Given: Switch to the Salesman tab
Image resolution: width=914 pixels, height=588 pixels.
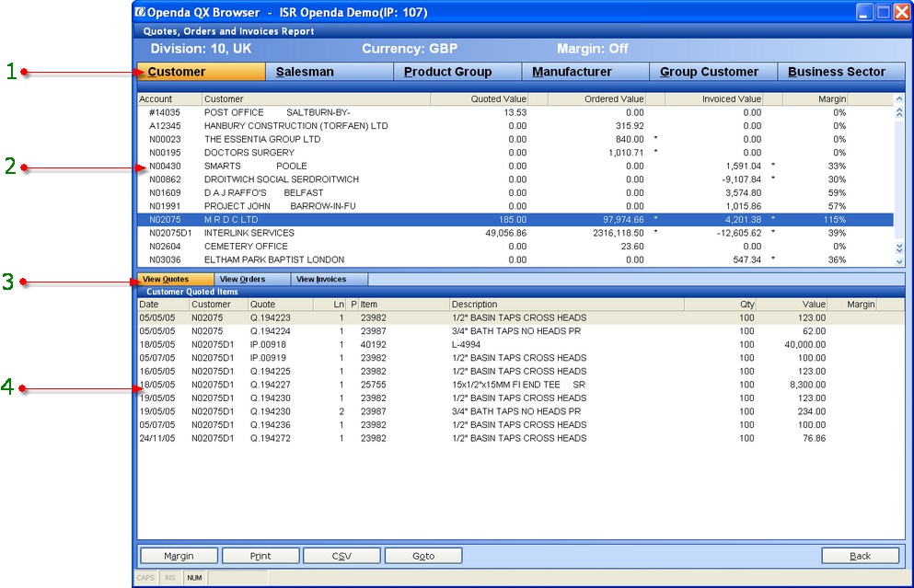Looking at the screenshot, I should pos(330,72).
